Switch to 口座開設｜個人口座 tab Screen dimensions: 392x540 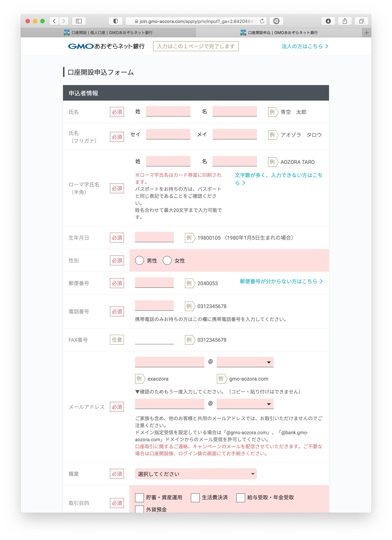pyautogui.click(x=108, y=33)
